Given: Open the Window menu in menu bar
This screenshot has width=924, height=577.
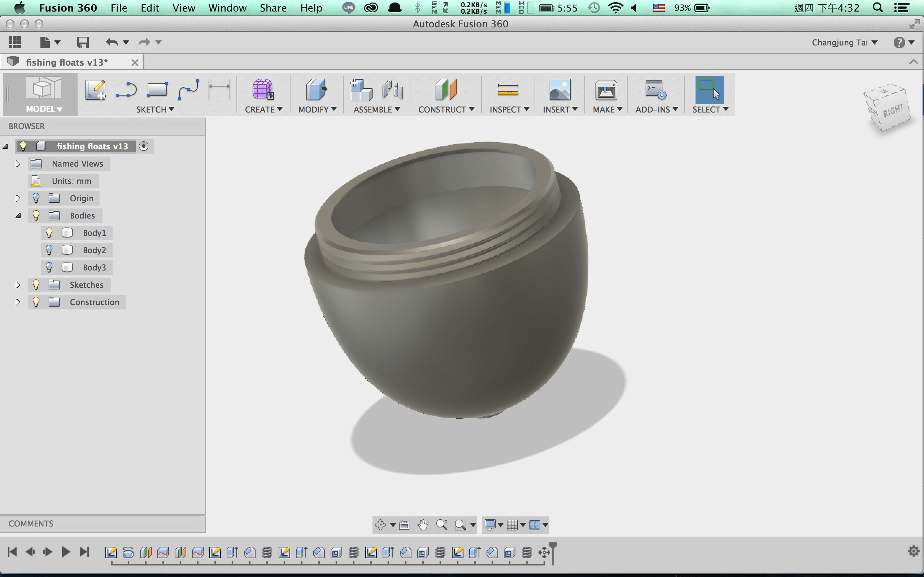Looking at the screenshot, I should (x=227, y=8).
